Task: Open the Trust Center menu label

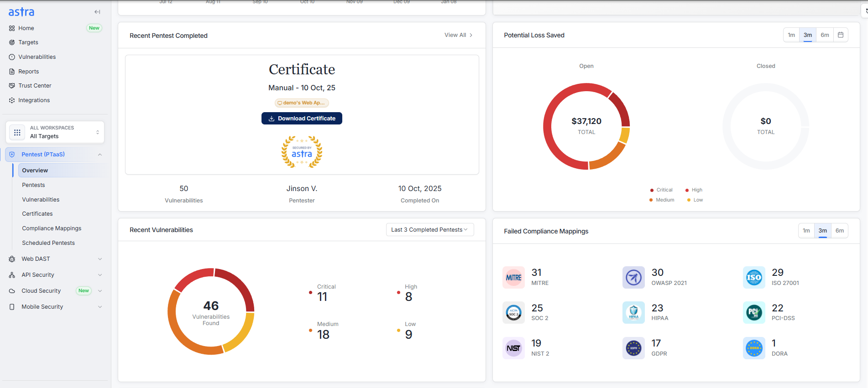Action: click(x=35, y=86)
